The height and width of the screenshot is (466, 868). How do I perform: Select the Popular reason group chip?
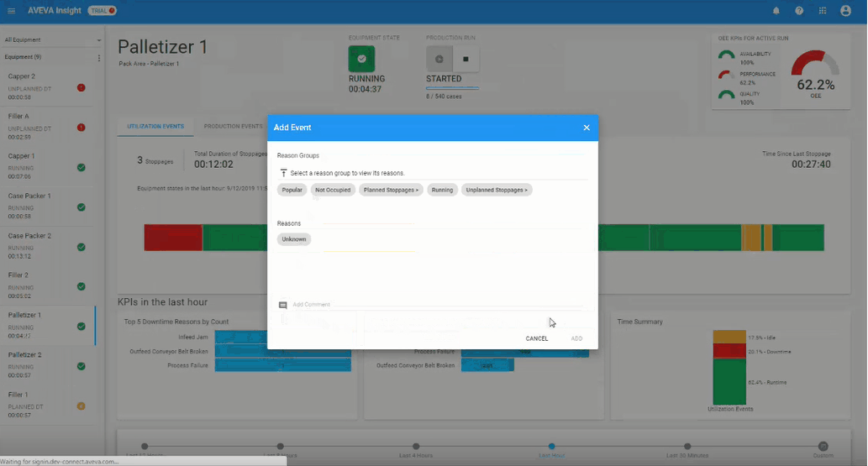coord(292,190)
